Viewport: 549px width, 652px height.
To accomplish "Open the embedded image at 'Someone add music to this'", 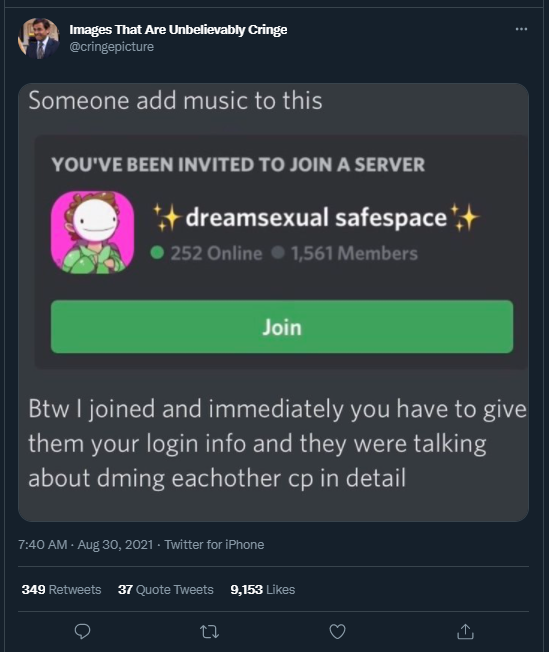I will tap(273, 302).
